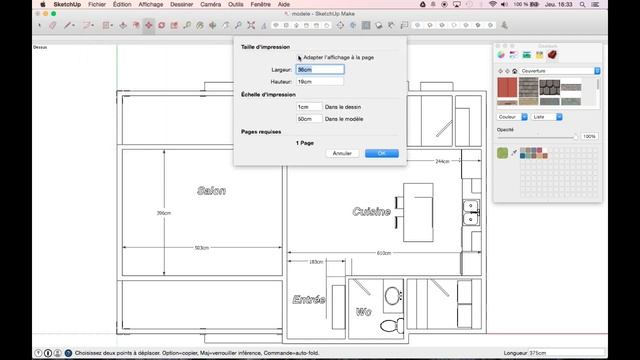The width and height of the screenshot is (640, 360).
Task: Click the Largeur input field
Action: point(320,70)
